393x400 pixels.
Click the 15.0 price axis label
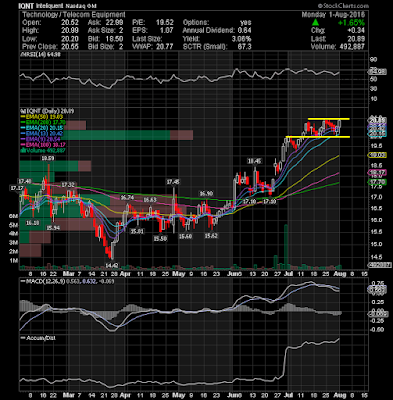[x=376, y=244]
